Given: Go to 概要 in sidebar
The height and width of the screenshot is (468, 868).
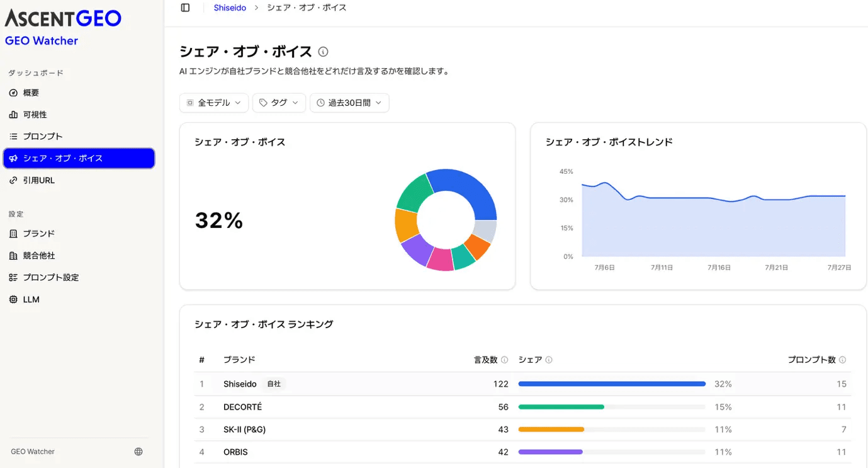Looking at the screenshot, I should tap(79, 93).
